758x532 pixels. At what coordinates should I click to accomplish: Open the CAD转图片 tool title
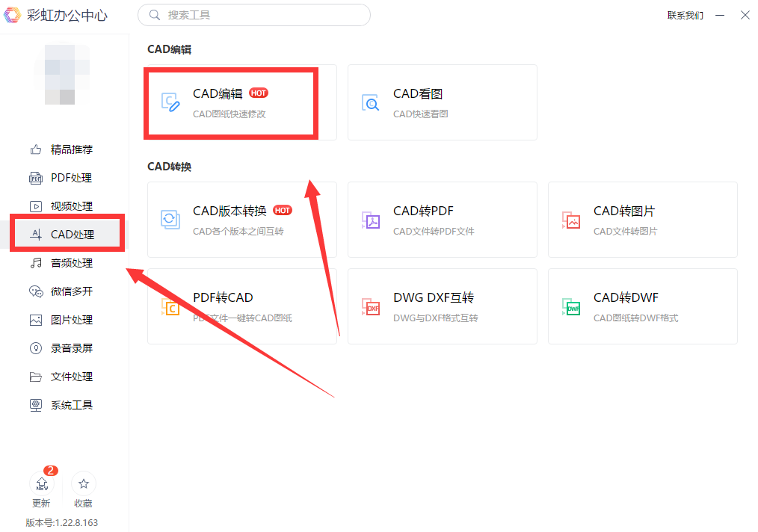tap(624, 211)
